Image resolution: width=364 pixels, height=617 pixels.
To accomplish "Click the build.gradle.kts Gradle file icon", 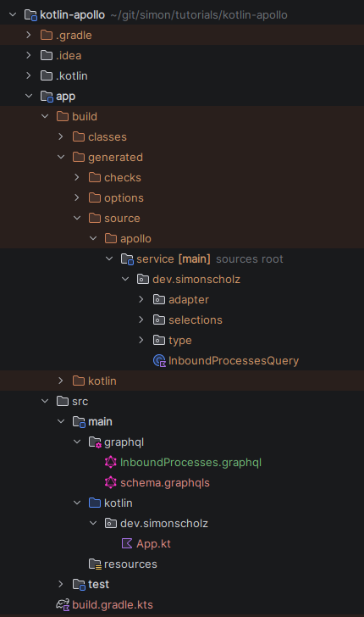I will point(63,604).
